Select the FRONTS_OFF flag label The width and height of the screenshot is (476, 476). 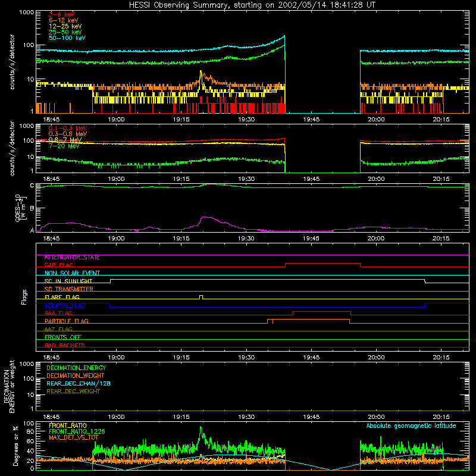coord(63,337)
